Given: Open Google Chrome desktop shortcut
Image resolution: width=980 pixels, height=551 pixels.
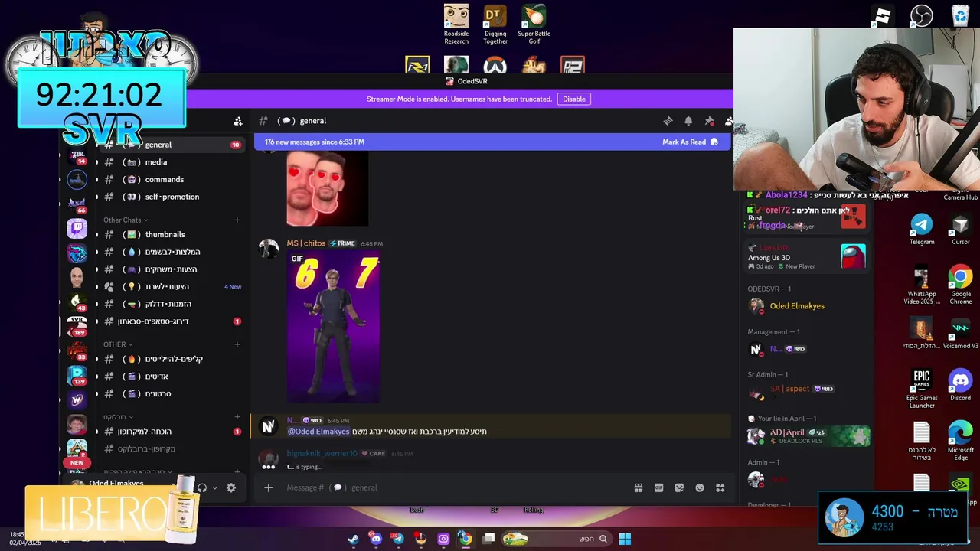Looking at the screenshot, I should 960,285.
